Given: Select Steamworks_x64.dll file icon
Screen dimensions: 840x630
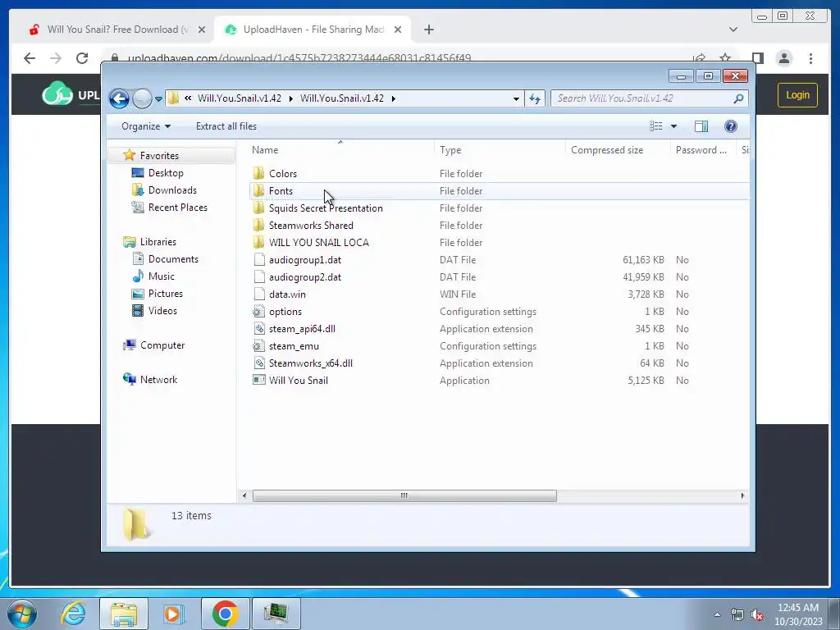Looking at the screenshot, I should pos(258,363).
